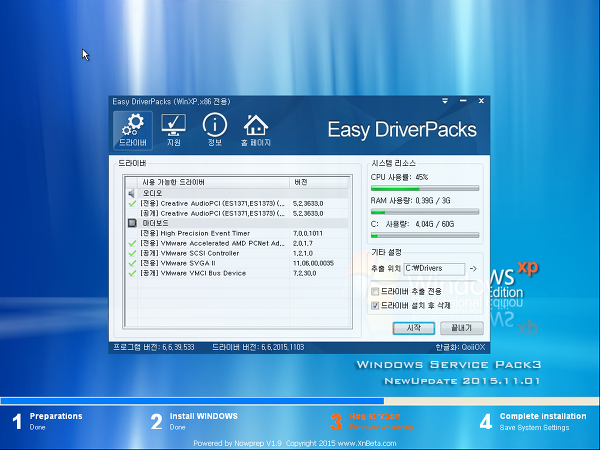
Task: Uncheck VMware SVGA II driver
Action: point(132,263)
